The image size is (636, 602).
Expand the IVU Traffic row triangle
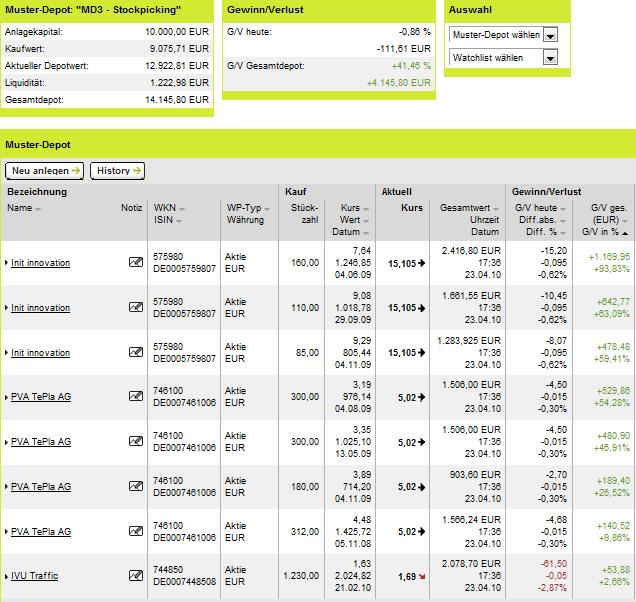tap(6, 576)
